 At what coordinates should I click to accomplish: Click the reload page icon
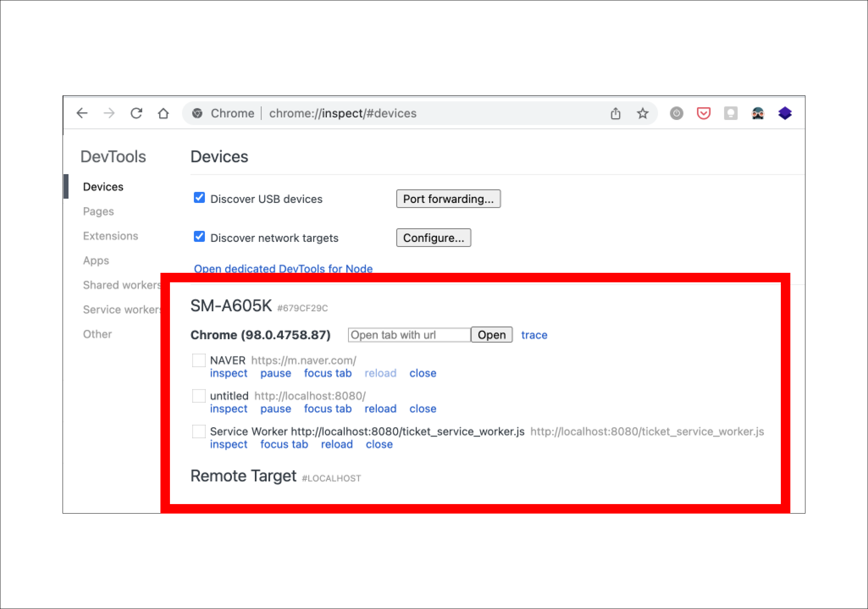(136, 113)
